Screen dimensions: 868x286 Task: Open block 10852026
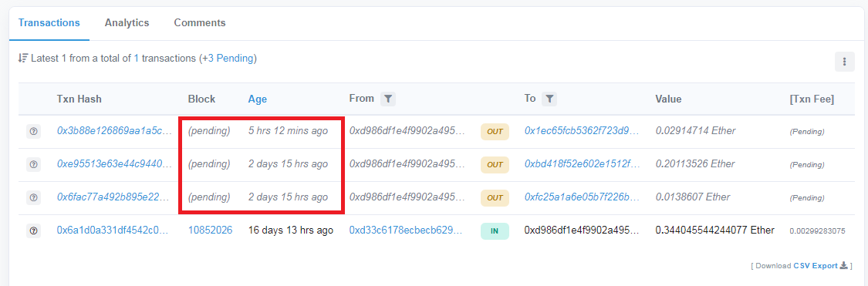pyautogui.click(x=211, y=230)
